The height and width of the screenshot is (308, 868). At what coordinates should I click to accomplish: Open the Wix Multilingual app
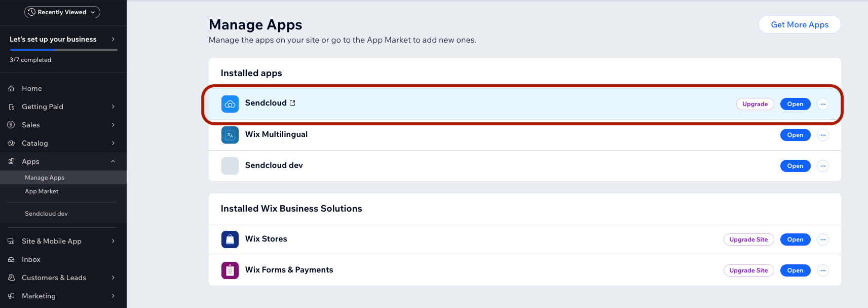[x=795, y=135]
